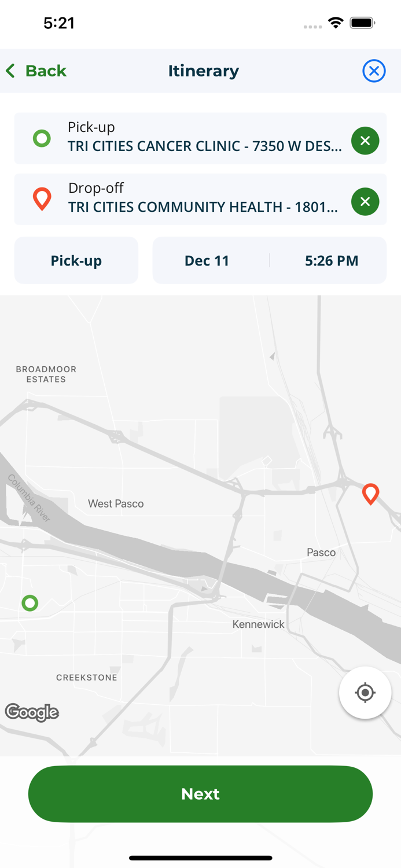
Task: Tap the green pick-up origin icon in list
Action: click(x=41, y=138)
